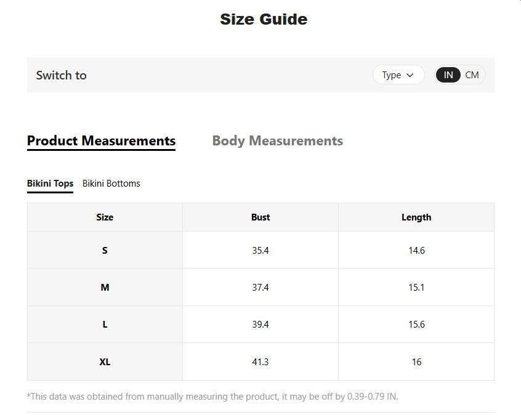Image resolution: width=521 pixels, height=420 pixels.
Task: Click the manual measurement disclaimer note
Action: click(x=212, y=397)
